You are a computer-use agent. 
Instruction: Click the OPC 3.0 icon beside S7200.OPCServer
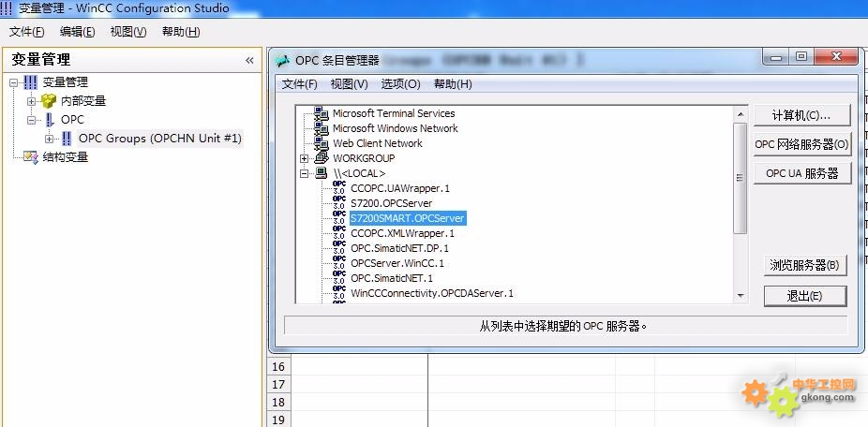pos(339,203)
